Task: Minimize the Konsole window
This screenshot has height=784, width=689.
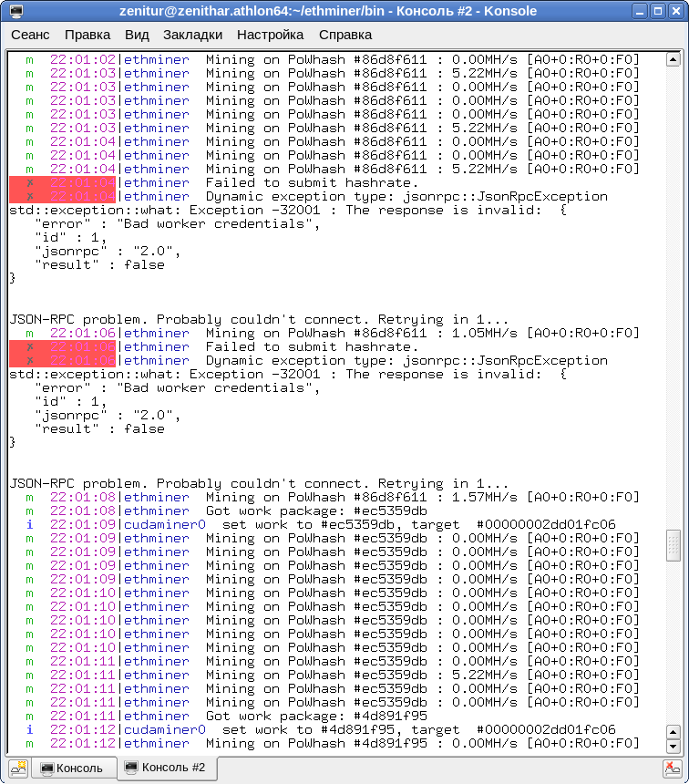Action: (640, 11)
